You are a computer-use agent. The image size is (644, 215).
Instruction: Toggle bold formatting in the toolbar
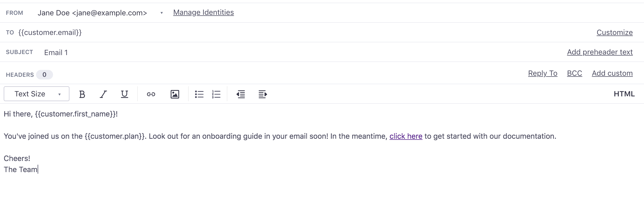pyautogui.click(x=82, y=94)
